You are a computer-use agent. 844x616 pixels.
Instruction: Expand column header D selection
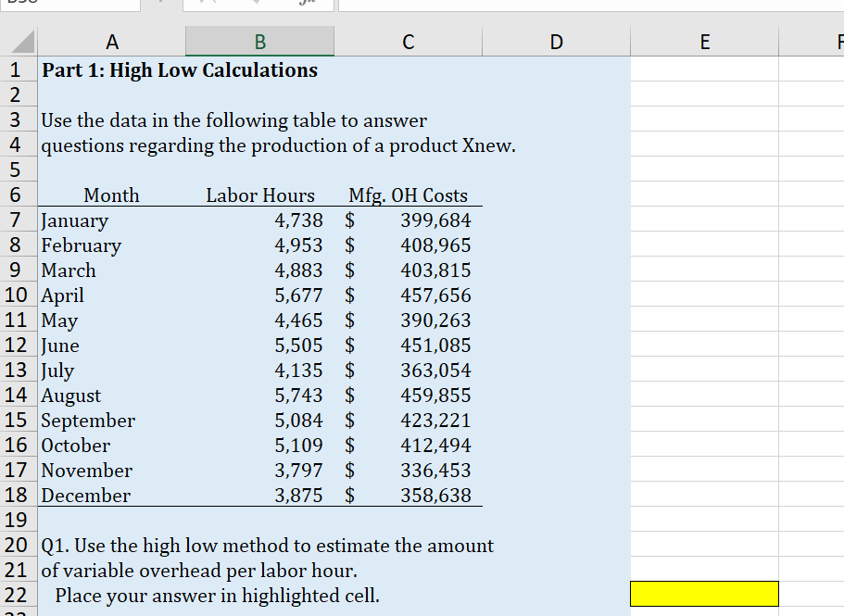coord(556,41)
